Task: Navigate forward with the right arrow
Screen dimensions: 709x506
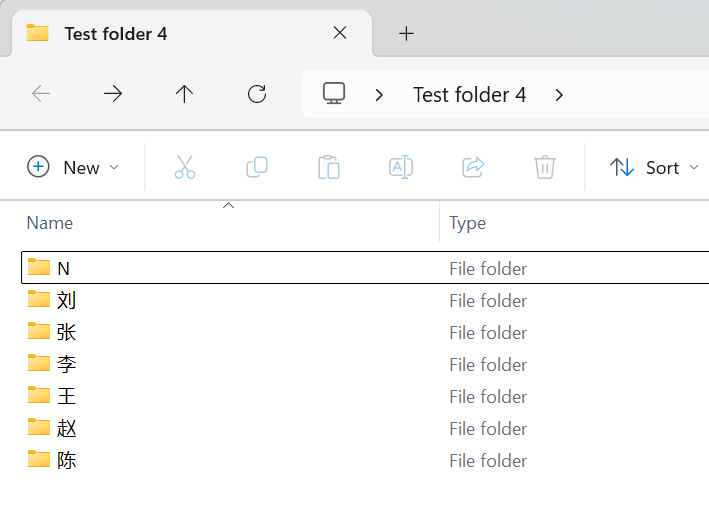Action: 113,94
